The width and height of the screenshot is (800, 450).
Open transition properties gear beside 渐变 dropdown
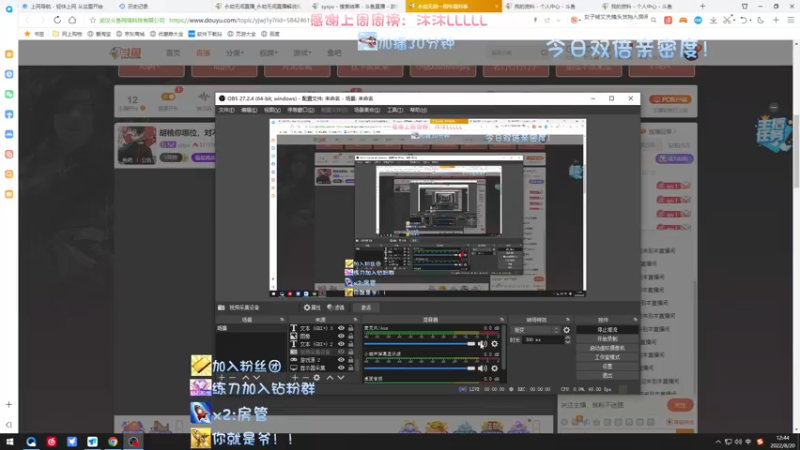tap(566, 330)
